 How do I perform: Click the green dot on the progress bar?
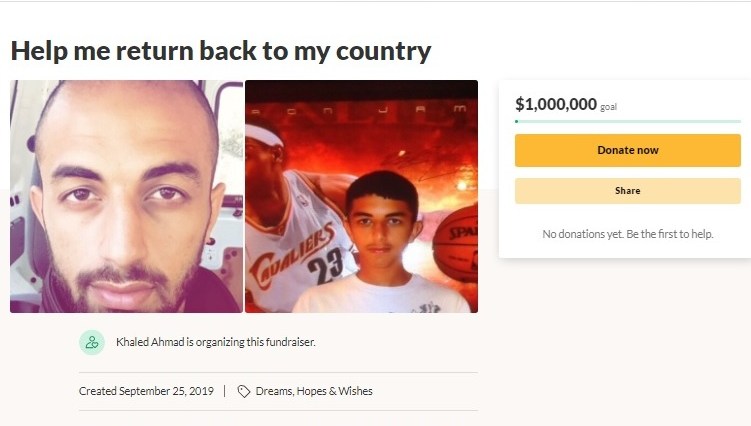516,122
